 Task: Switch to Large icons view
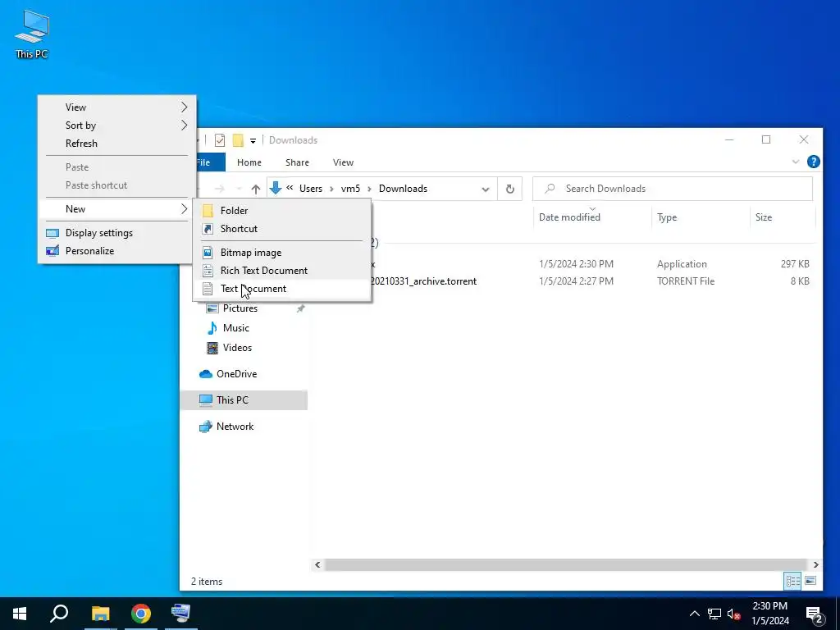810,581
